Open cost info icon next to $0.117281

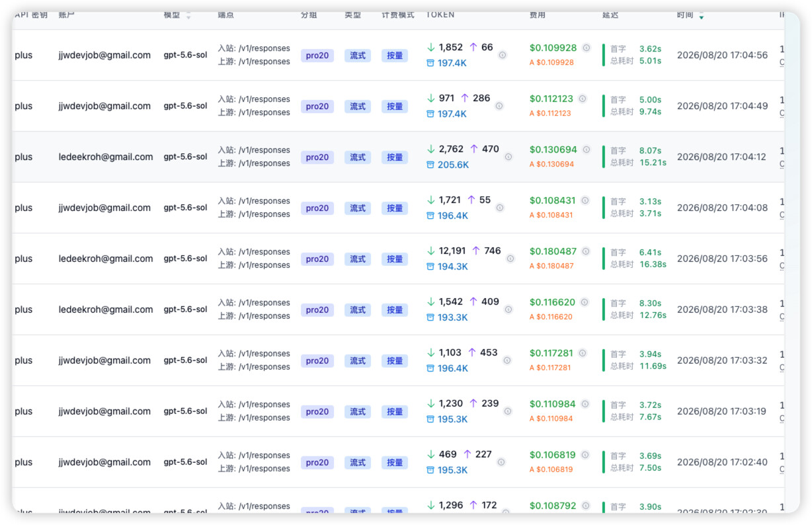pos(583,353)
